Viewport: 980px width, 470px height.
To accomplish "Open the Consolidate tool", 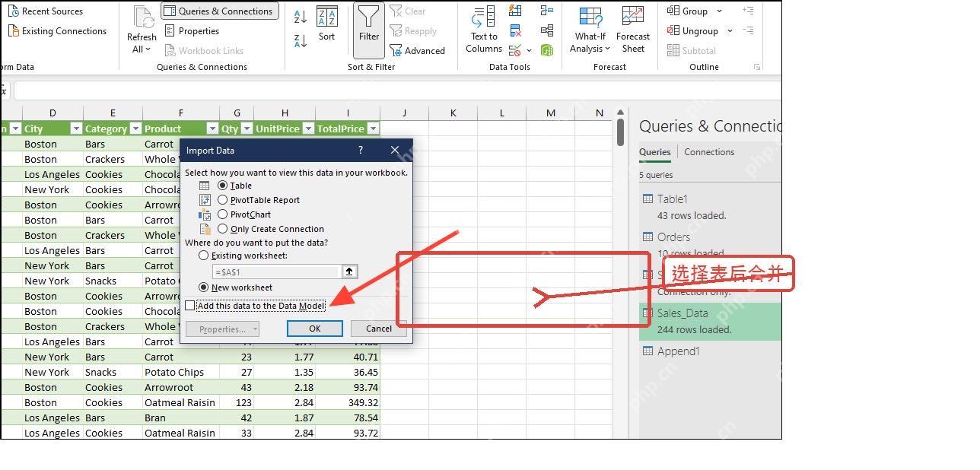I will (547, 11).
